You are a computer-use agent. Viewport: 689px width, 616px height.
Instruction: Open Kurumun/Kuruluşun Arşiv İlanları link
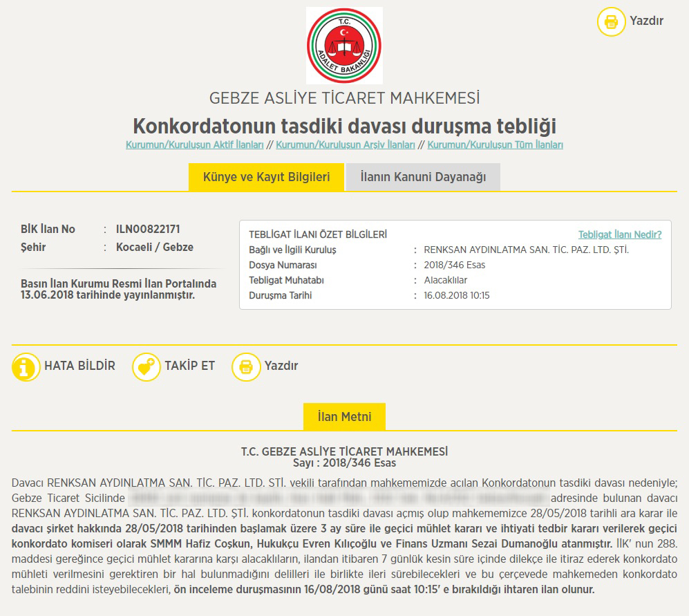pos(346,145)
